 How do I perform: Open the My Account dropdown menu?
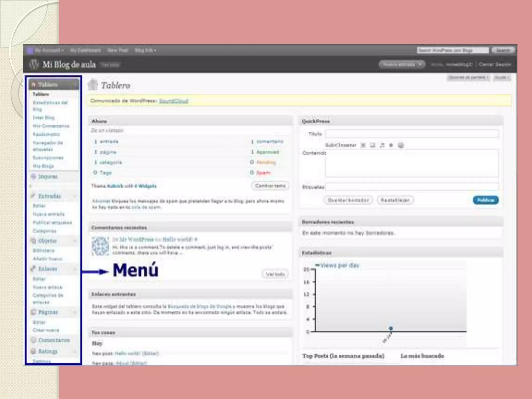coord(49,50)
